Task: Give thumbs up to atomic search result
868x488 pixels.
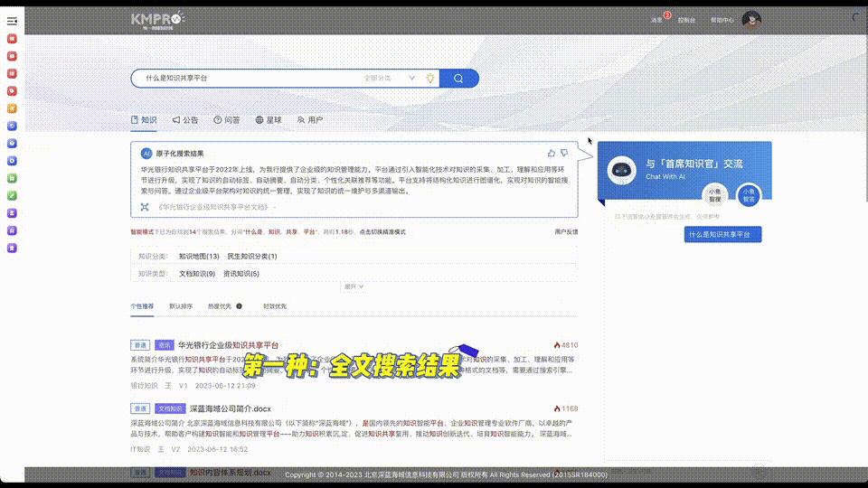Action: [x=551, y=154]
